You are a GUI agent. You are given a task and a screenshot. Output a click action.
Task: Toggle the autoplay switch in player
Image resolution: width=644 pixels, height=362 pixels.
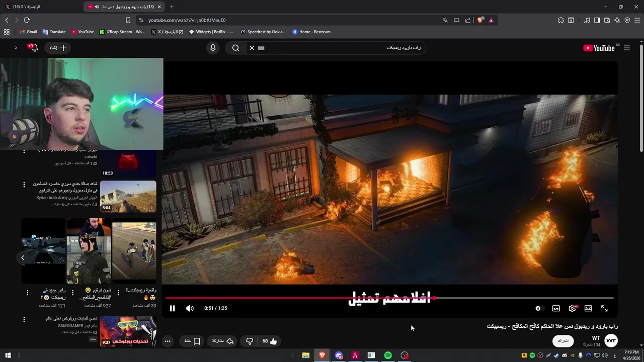coord(539,308)
